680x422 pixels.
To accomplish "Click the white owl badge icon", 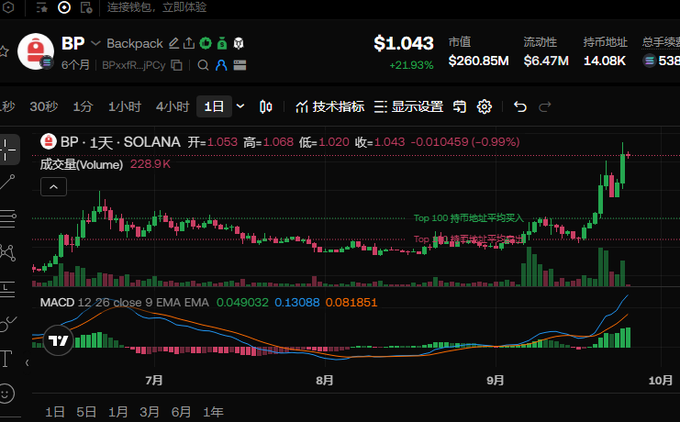I will point(239,43).
